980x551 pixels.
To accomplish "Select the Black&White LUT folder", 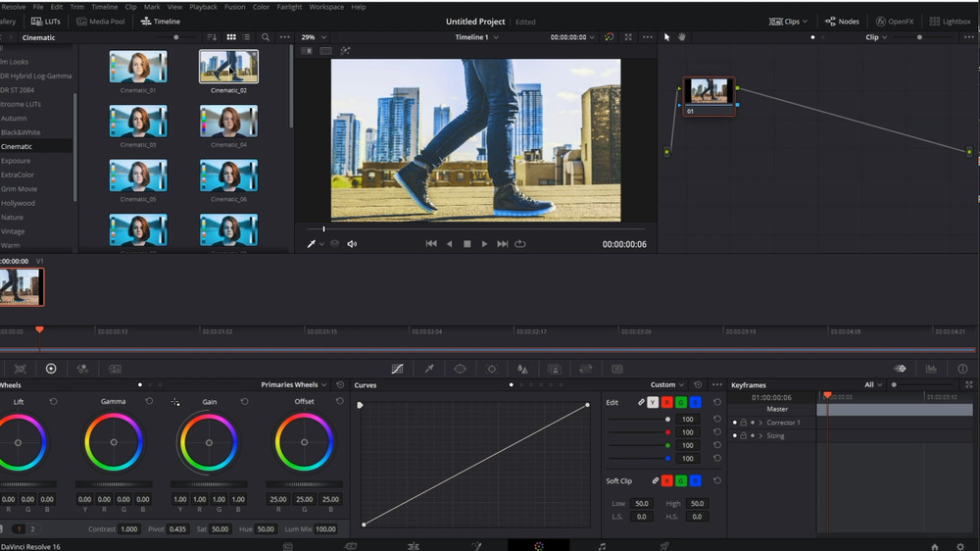I will point(21,132).
